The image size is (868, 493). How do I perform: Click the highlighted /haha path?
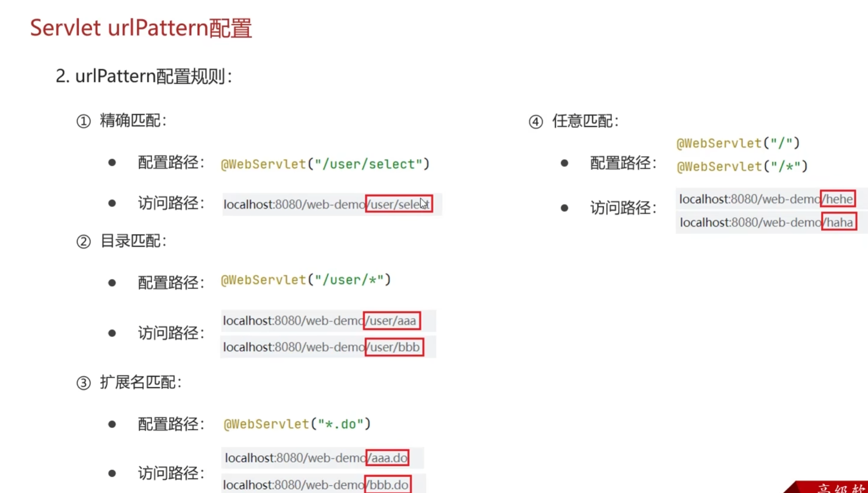838,222
